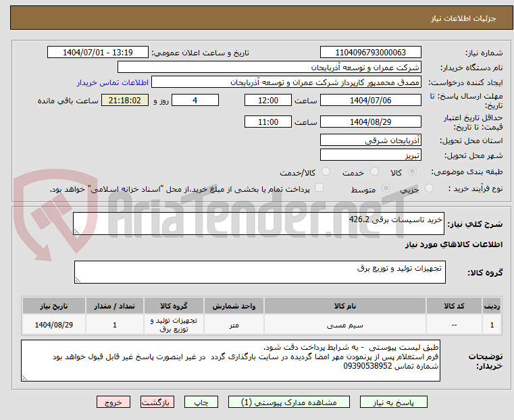Image resolution: width=514 pixels, height=420 pixels.
Task: Click the goods group textarea 'تجهیزات تولید و توزیع برق'
Action: (x=259, y=272)
